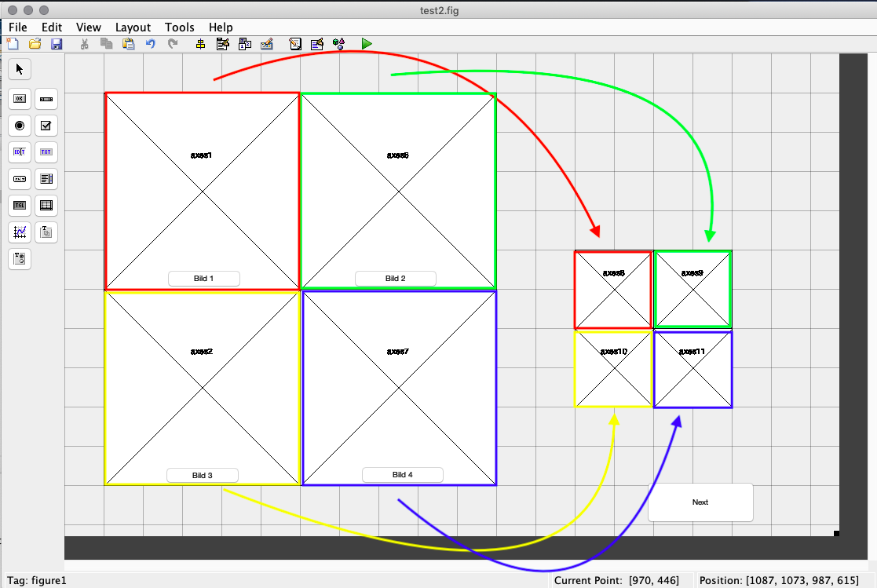Select the axes9 placeholder on canvas
Screen dimensions: 877x588
[692, 298]
